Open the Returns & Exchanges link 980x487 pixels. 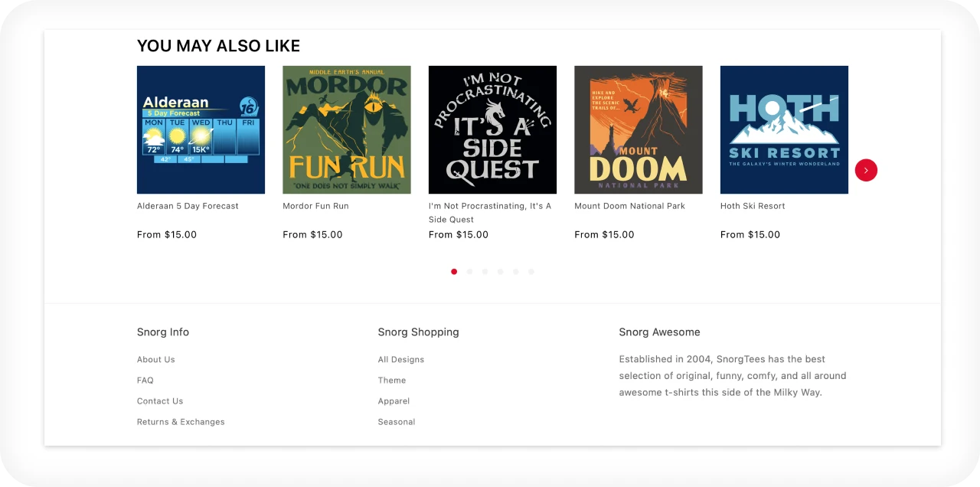(x=181, y=422)
